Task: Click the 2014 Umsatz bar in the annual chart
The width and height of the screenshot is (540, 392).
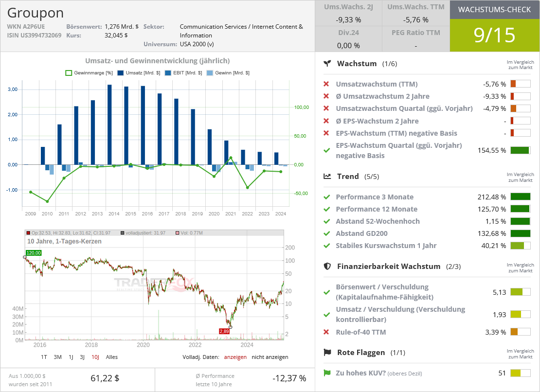Action: [x=109, y=125]
